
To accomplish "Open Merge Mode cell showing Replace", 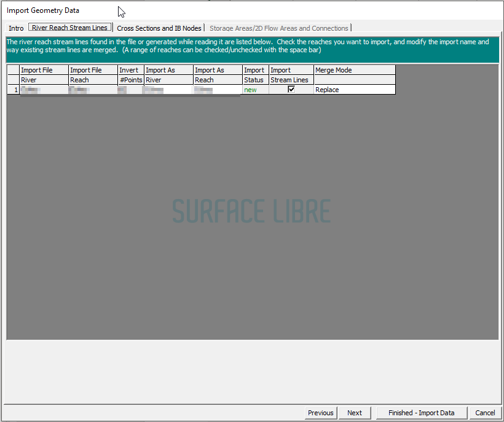I will 354,90.
